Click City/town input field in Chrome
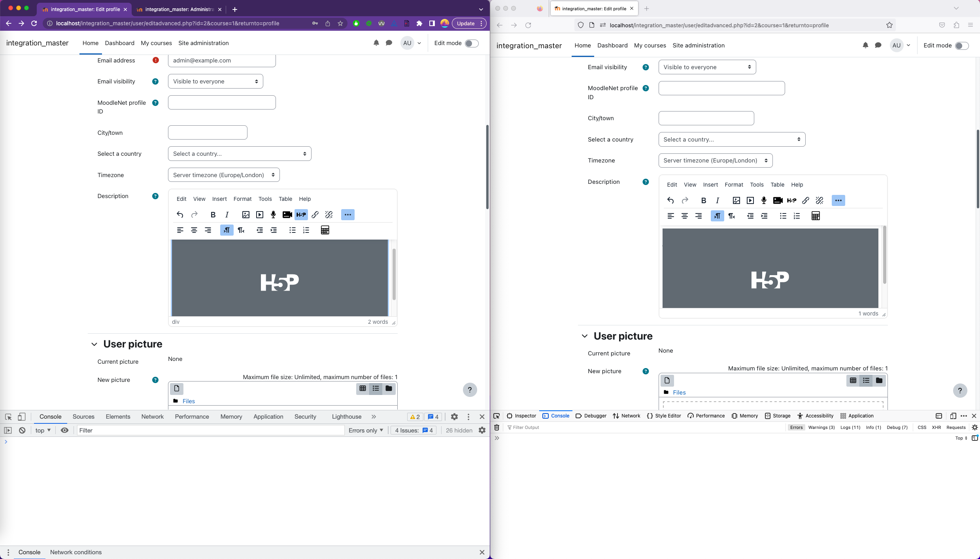Image resolution: width=980 pixels, height=559 pixels. [x=208, y=132]
